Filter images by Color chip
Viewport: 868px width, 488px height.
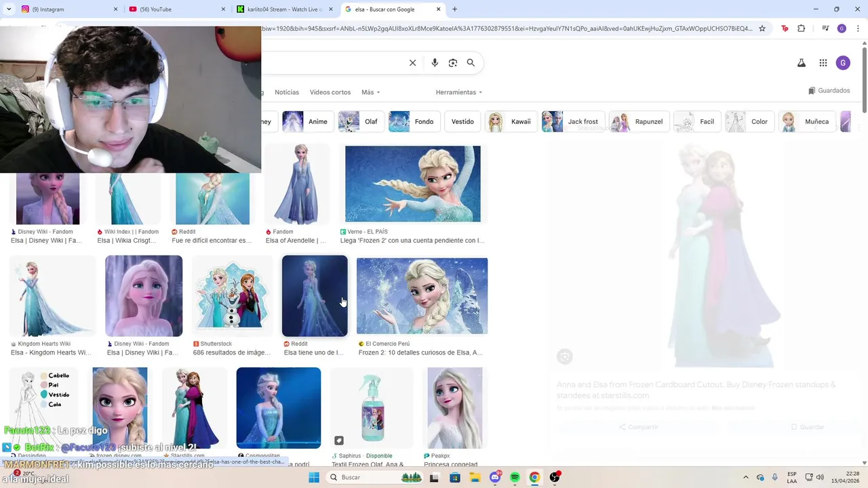[749, 122]
